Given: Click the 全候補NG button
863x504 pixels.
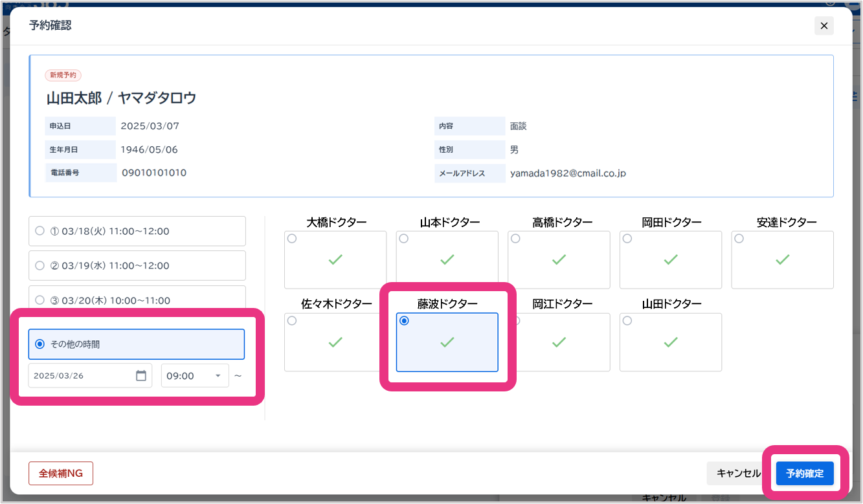Looking at the screenshot, I should (61, 474).
